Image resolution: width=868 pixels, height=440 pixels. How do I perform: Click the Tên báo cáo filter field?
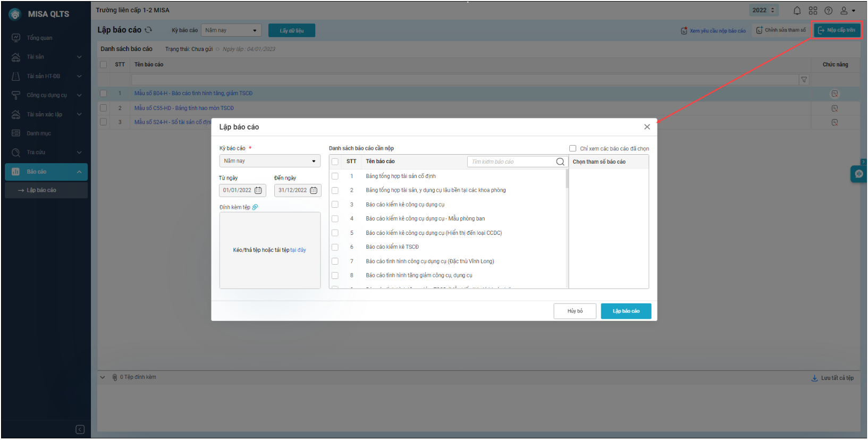coord(465,80)
